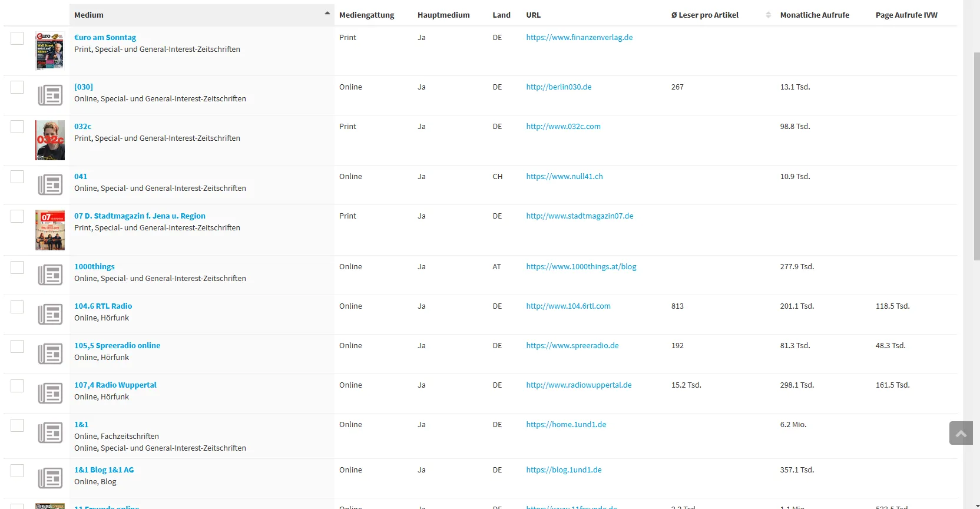Click the Land column header
The image size is (980, 509).
click(x=501, y=15)
